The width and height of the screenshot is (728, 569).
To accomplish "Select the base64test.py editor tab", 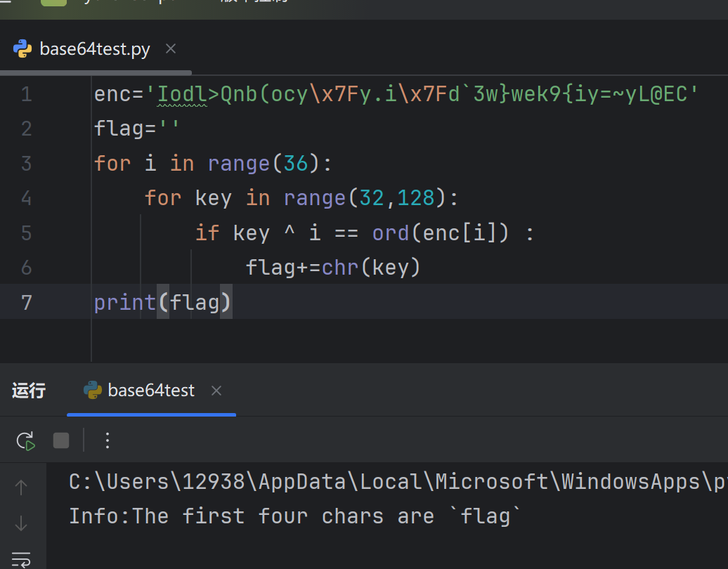I will pyautogui.click(x=95, y=48).
